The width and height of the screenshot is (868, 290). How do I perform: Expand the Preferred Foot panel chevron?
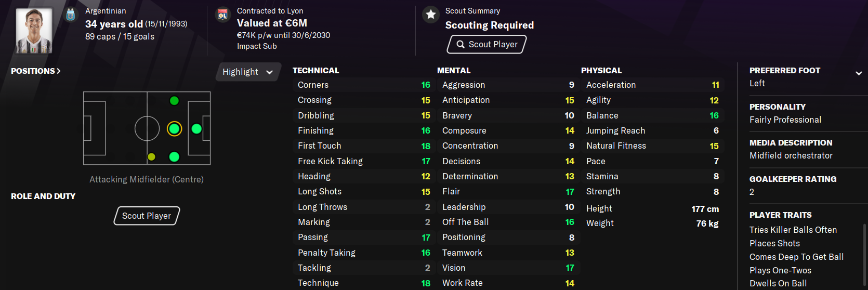(x=859, y=73)
